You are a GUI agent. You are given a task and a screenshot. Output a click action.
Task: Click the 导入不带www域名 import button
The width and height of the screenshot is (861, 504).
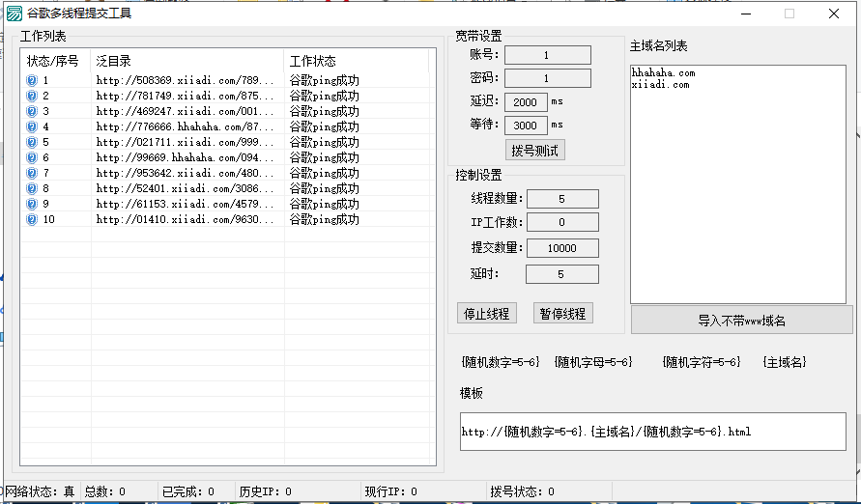(741, 320)
